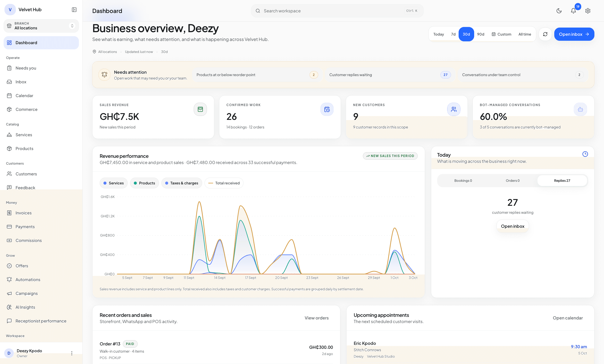Open Payments page in sidebar
The height and width of the screenshot is (364, 604).
pyautogui.click(x=41, y=227)
